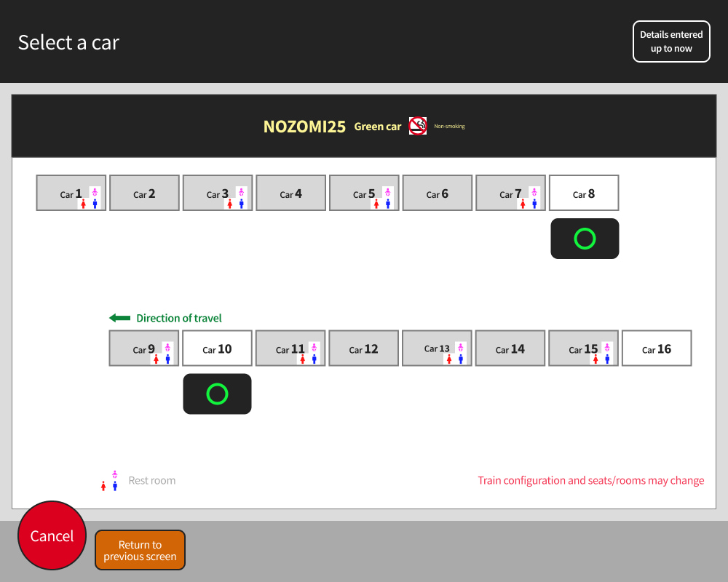
Task: Click the 'Non-smoking' text
Action: [x=449, y=127]
